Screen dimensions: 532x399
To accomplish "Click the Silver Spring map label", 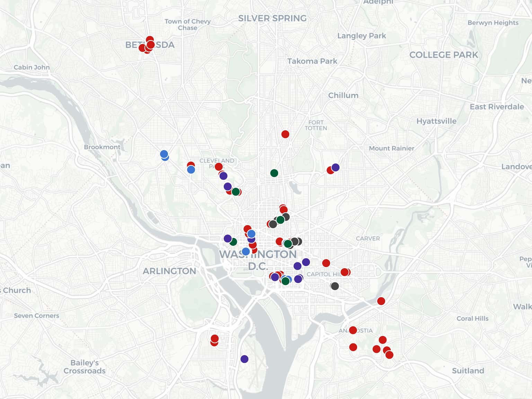I will tap(272, 18).
